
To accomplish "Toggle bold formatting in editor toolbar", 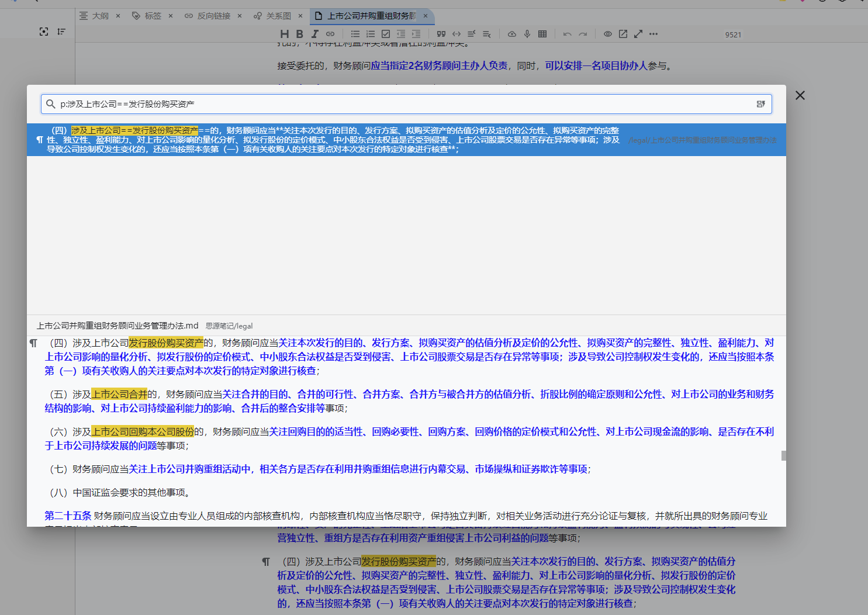I will coord(299,34).
